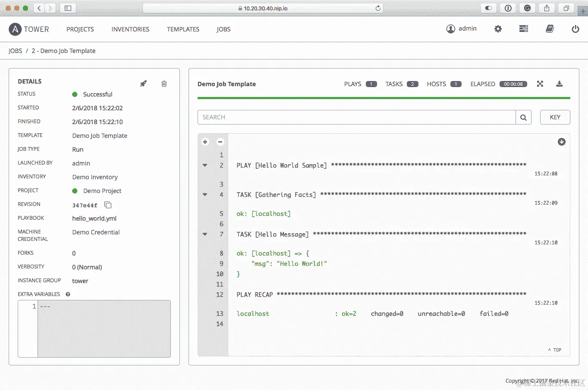This screenshot has height=390, width=588.
Task: Collapse TASK Gathering Facts section
Action: [x=205, y=194]
